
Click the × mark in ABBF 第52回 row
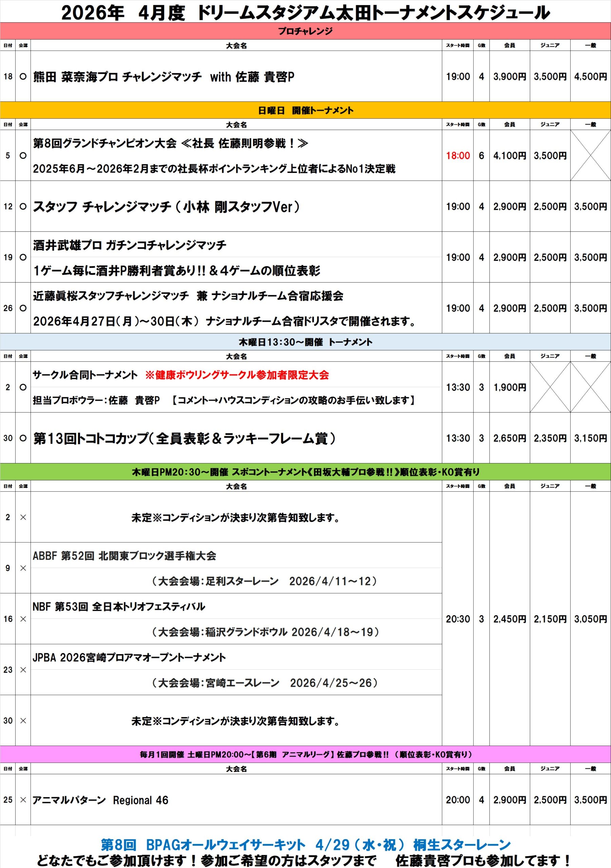tap(23, 568)
